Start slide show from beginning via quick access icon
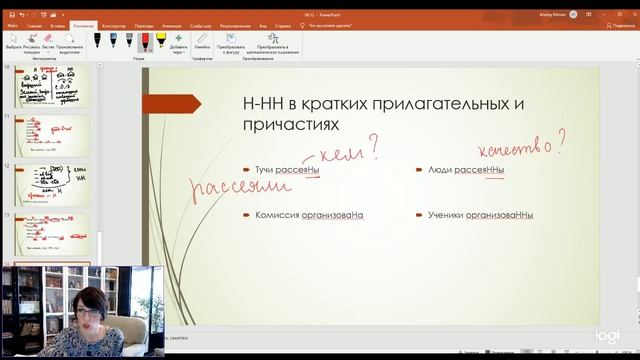The width and height of the screenshot is (640, 360). pos(44,15)
